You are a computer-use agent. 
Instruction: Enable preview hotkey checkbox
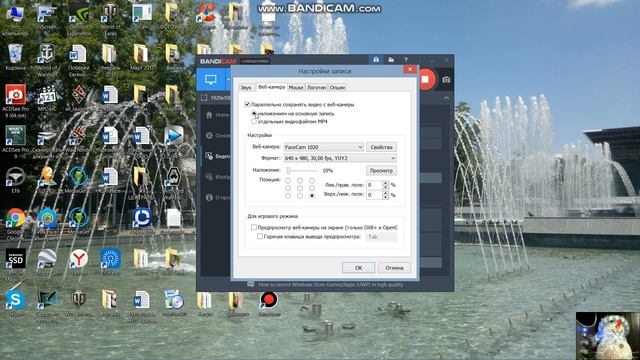pyautogui.click(x=260, y=236)
